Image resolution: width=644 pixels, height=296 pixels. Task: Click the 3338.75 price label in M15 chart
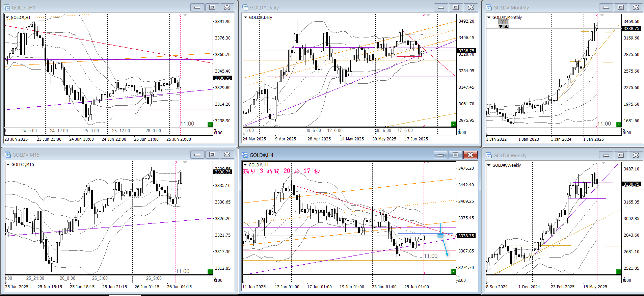(x=223, y=172)
